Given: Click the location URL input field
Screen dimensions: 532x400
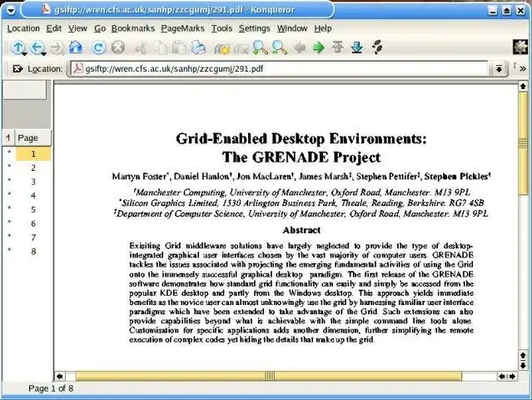Looking at the screenshot, I should coord(278,68).
